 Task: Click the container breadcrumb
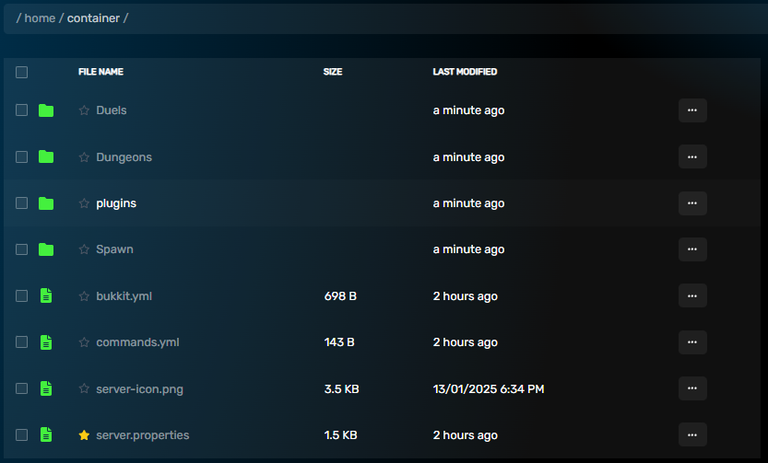pos(93,18)
